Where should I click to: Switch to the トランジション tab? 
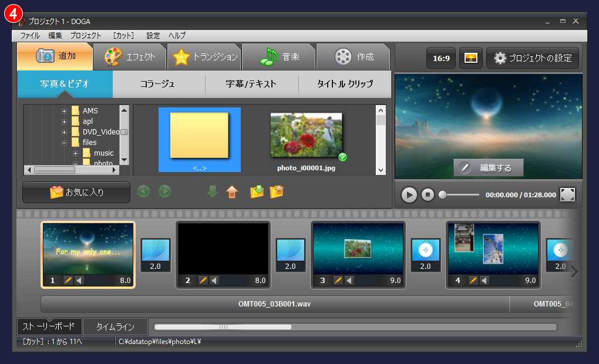click(204, 57)
